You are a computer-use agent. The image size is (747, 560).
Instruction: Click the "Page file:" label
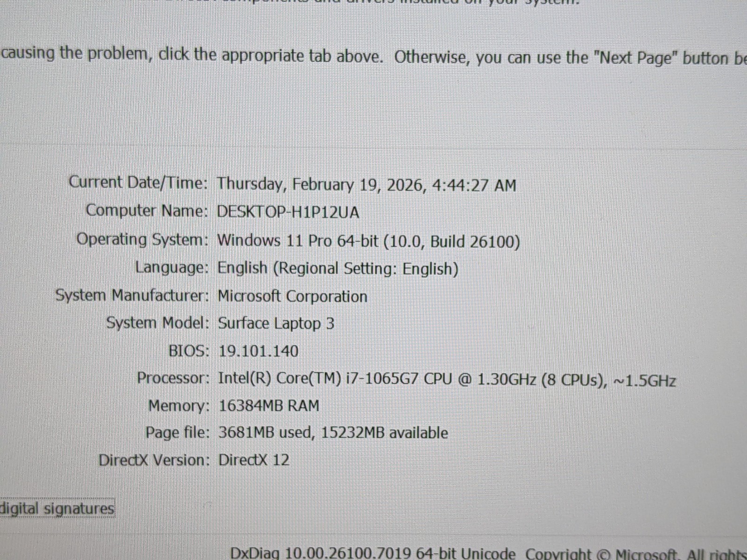point(178,433)
